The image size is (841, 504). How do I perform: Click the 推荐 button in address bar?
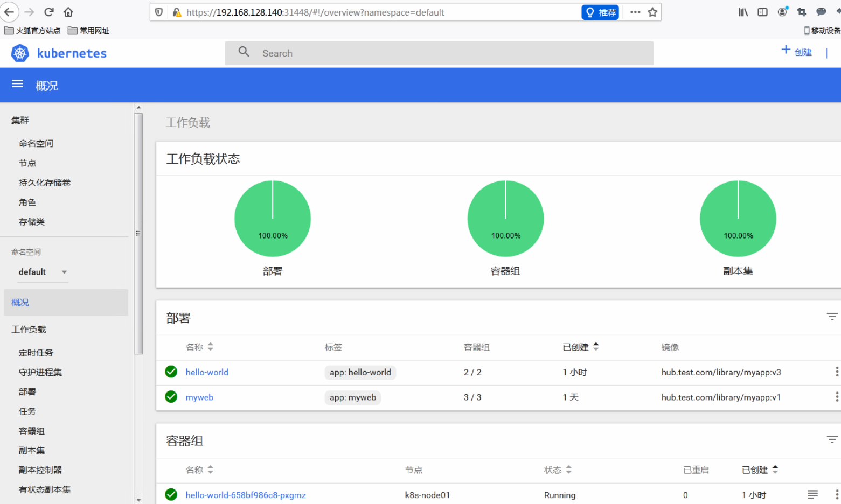[x=600, y=12]
